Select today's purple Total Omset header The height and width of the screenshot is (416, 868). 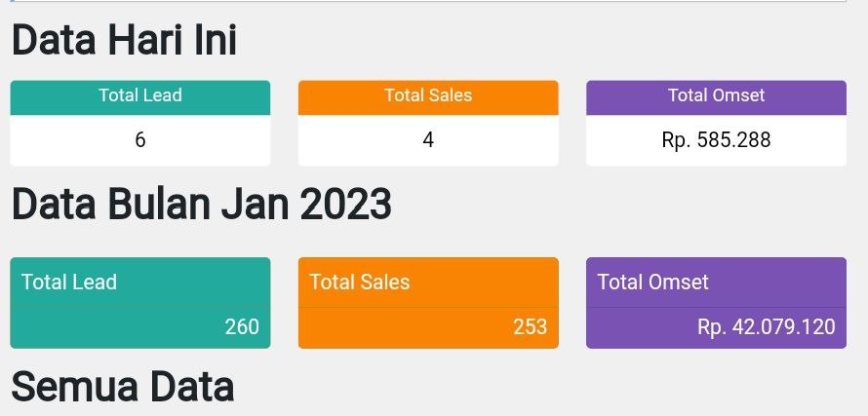pos(716,95)
